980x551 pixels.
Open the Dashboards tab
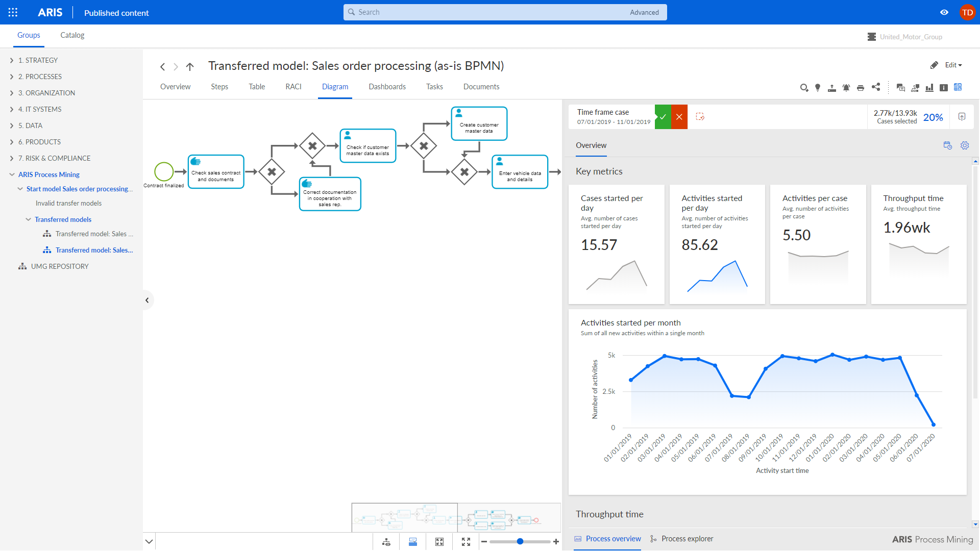tap(387, 87)
